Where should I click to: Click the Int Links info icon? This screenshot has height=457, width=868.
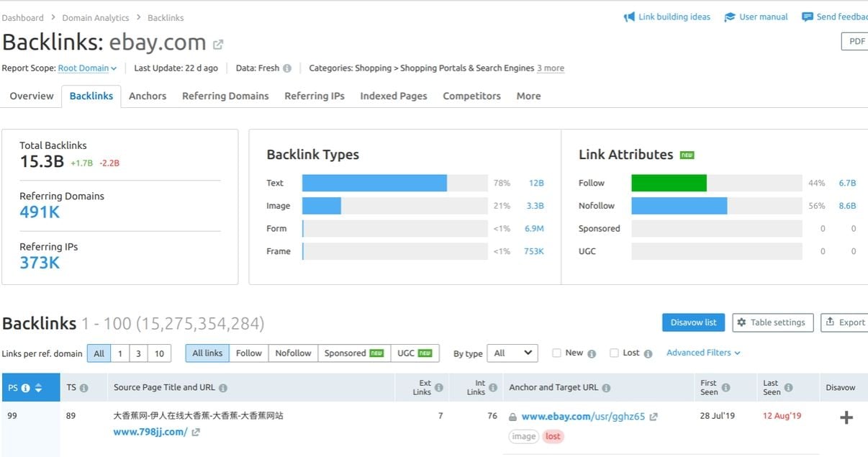pyautogui.click(x=494, y=388)
